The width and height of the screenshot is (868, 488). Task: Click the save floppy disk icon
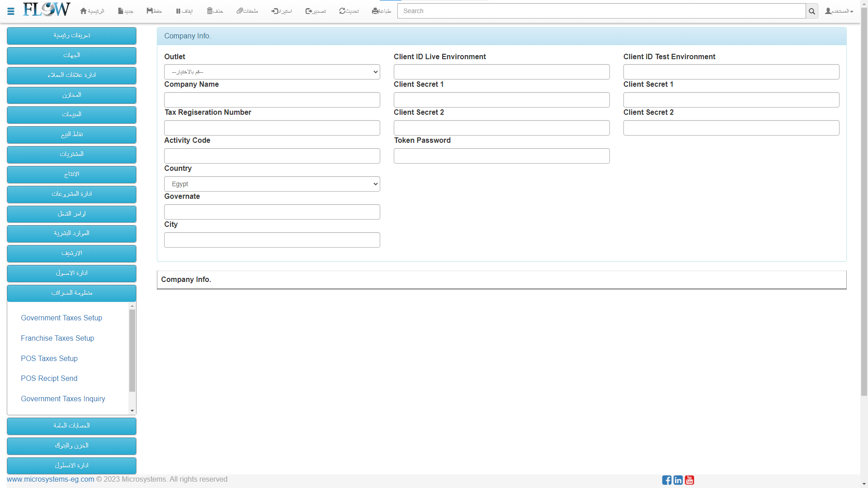[150, 11]
